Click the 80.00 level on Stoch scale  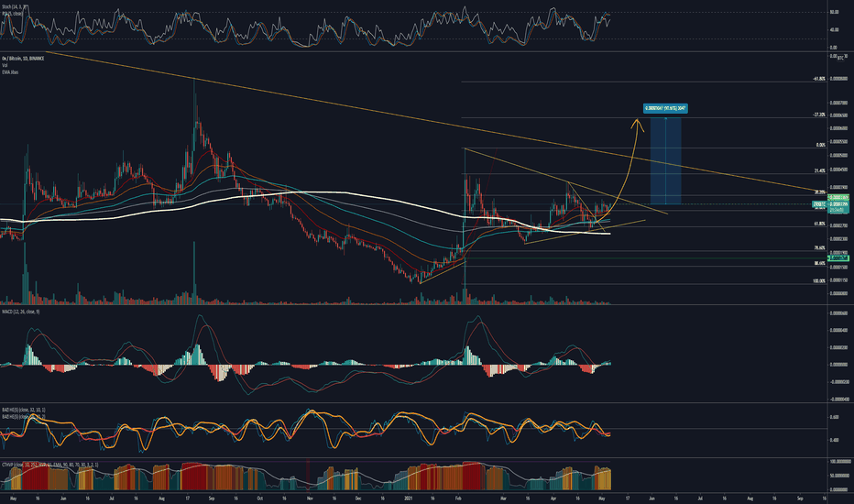coord(833,12)
